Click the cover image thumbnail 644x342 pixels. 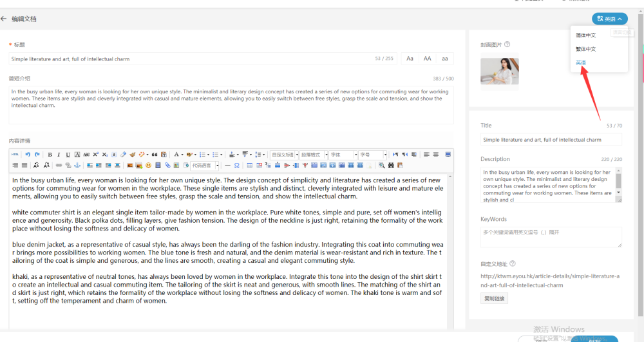click(500, 71)
